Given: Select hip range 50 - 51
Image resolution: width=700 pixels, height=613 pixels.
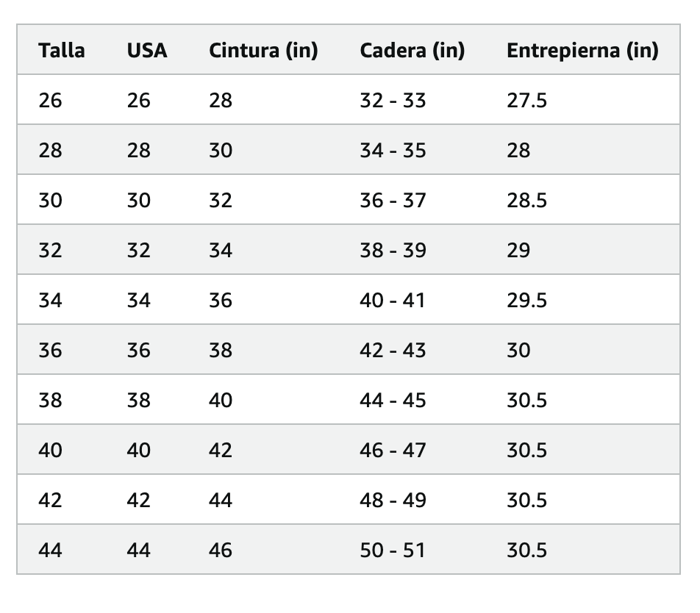Looking at the screenshot, I should pyautogui.click(x=393, y=550).
